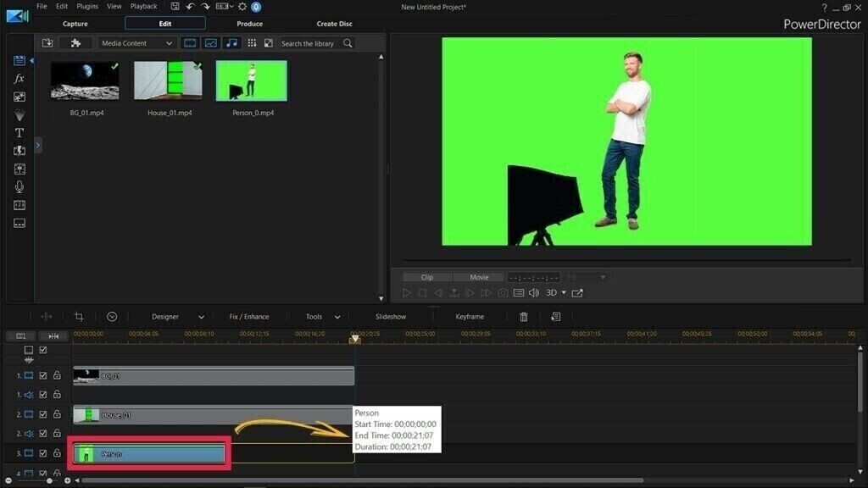This screenshot has height=488, width=868.
Task: Click the import media icon
Action: click(x=47, y=43)
